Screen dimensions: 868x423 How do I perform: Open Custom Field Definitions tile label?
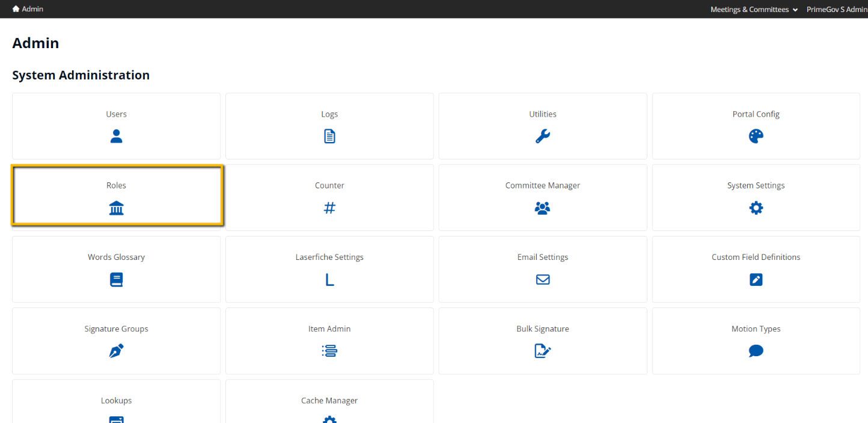pos(756,257)
